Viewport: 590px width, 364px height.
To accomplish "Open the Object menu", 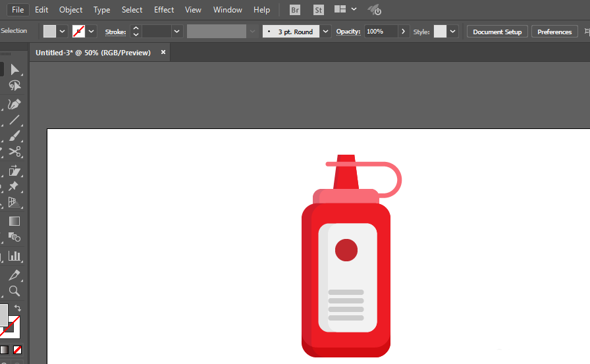I will (x=70, y=10).
